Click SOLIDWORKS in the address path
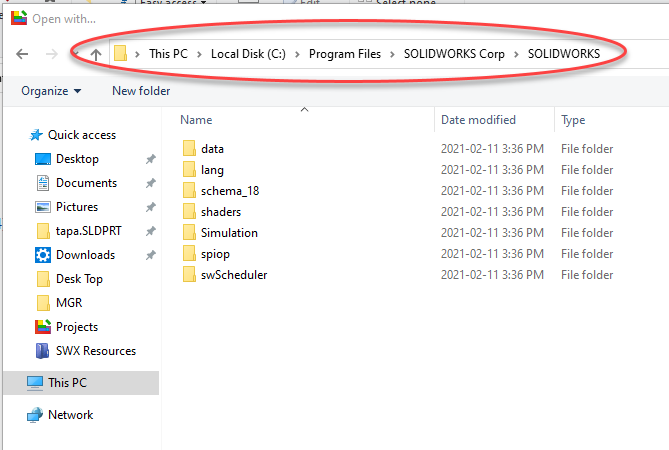 (x=564, y=54)
